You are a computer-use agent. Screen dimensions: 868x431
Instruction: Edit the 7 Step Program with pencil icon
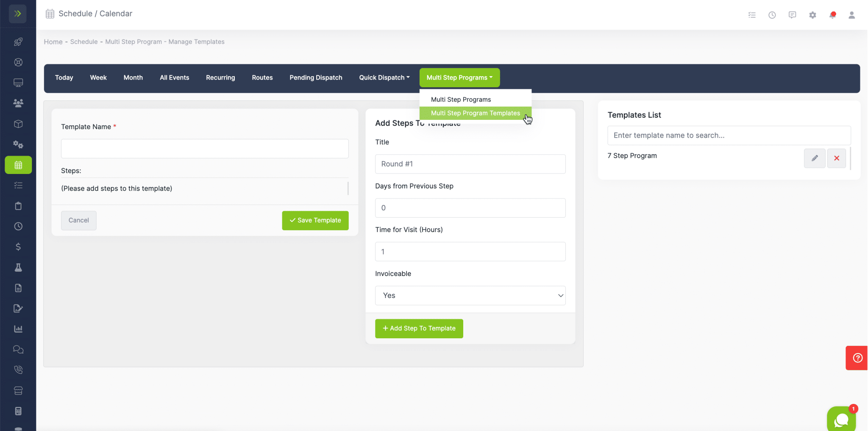[814, 158]
